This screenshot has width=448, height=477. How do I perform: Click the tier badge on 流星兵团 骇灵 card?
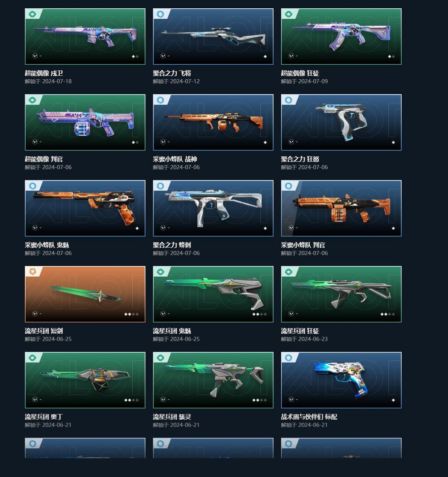[160, 358]
